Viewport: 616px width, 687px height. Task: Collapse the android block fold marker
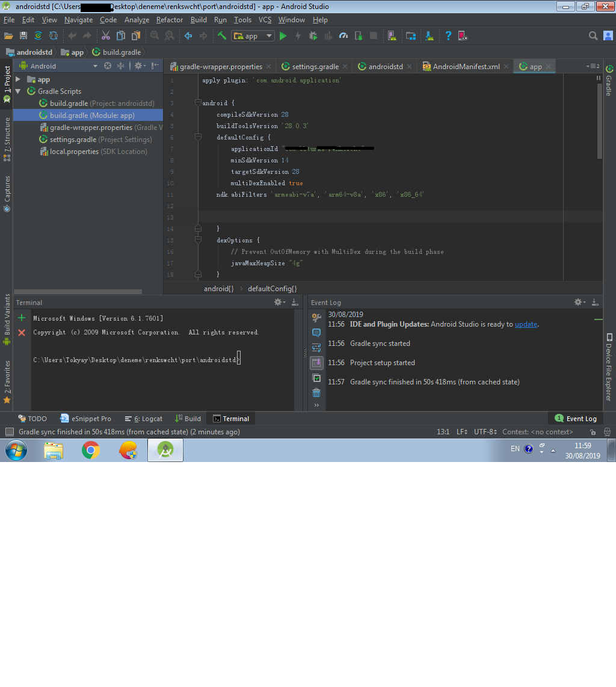point(198,103)
